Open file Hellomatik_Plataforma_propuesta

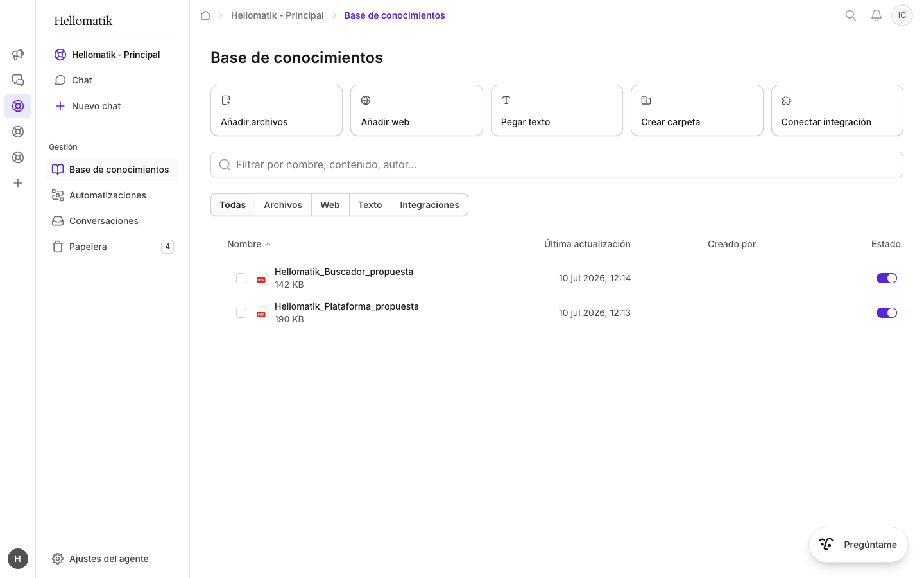click(x=346, y=306)
